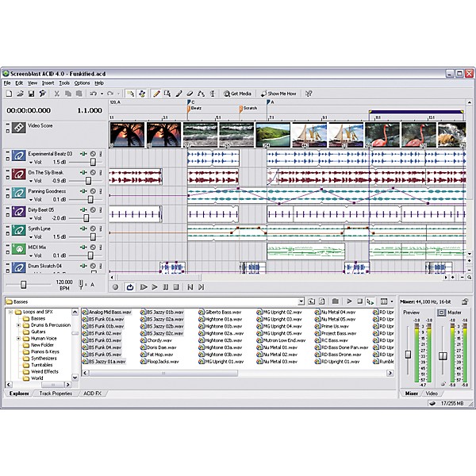Mute the Panning Goodness track
The height and width of the screenshot is (476, 476).
click(x=93, y=191)
